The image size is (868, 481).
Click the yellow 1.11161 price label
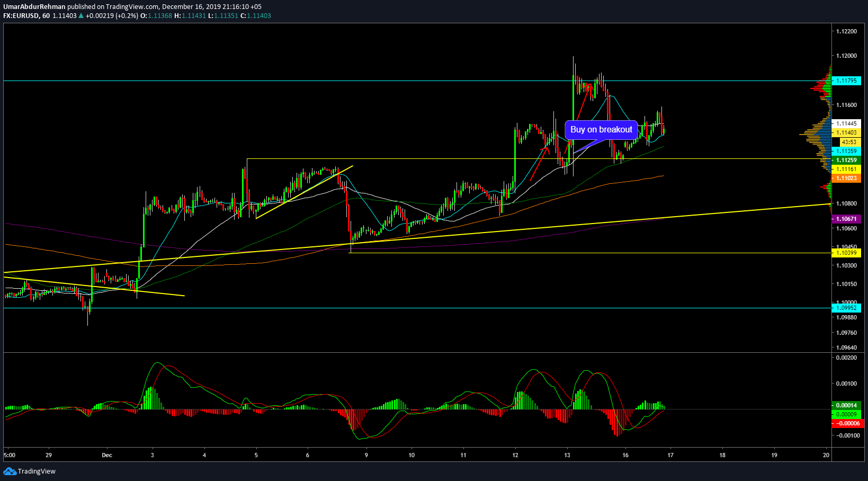pos(846,169)
